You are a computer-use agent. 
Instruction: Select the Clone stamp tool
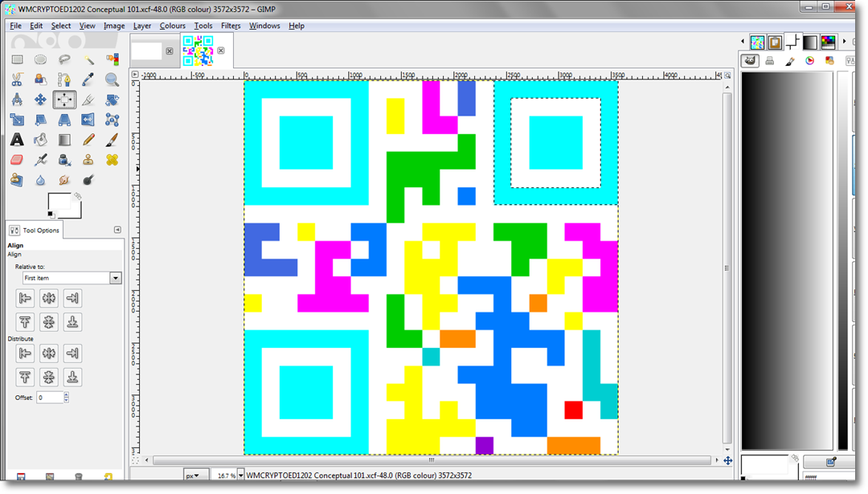click(88, 160)
